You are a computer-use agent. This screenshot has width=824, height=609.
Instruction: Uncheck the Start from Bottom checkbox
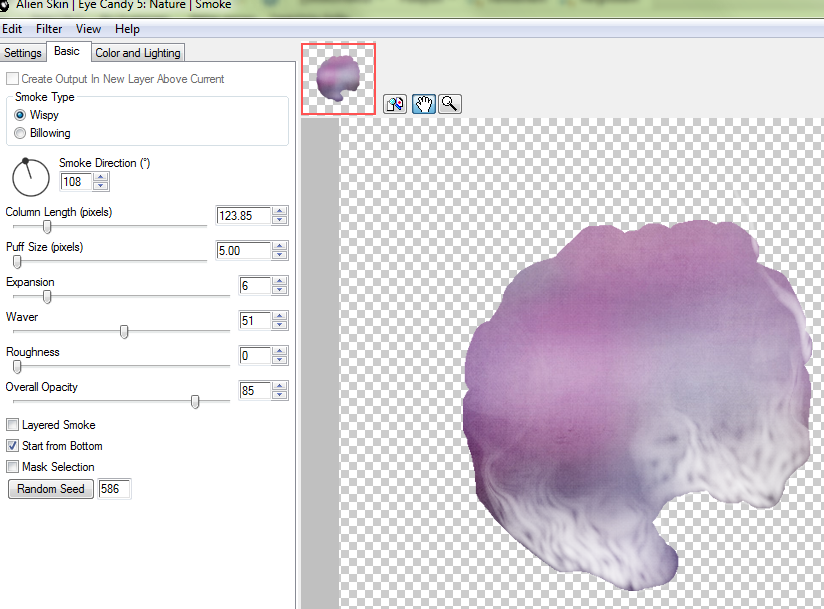pyautogui.click(x=13, y=446)
